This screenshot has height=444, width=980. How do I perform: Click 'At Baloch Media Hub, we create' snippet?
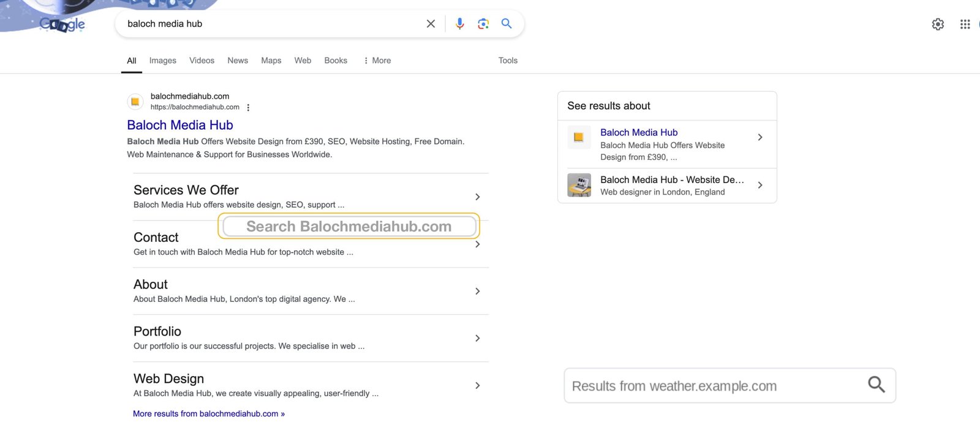click(256, 393)
